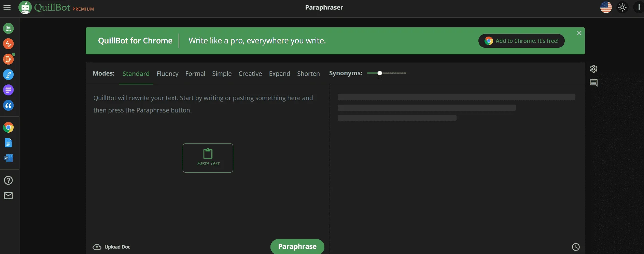Click the 'Write like a pro' banner text

(257, 41)
